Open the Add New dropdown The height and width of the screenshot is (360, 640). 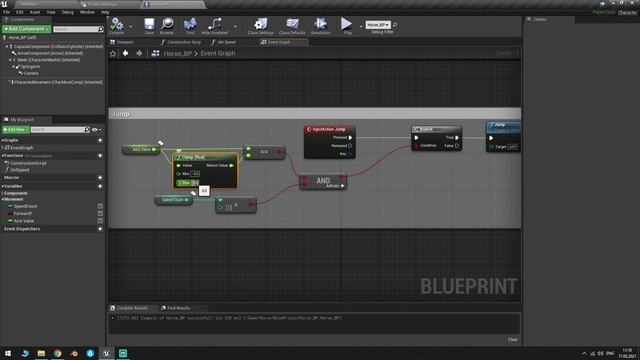[x=16, y=130]
